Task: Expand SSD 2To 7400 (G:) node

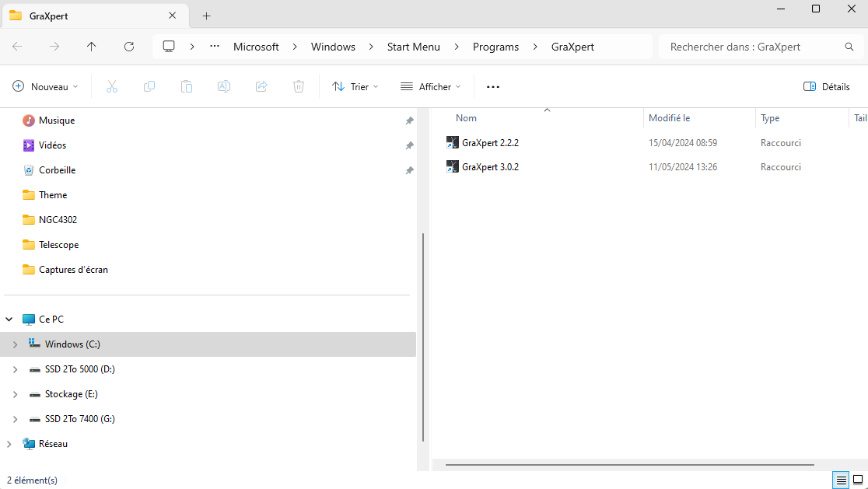Action: (15, 419)
